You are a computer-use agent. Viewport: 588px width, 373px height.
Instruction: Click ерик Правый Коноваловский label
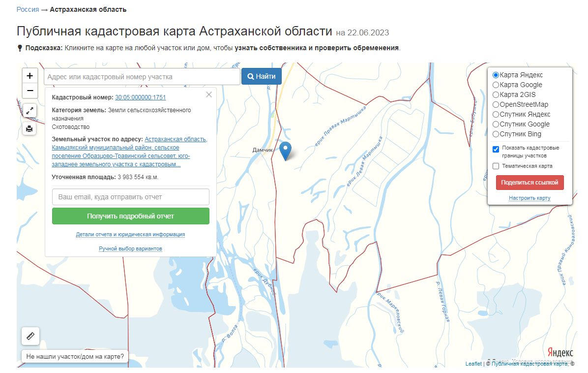click(567, 250)
